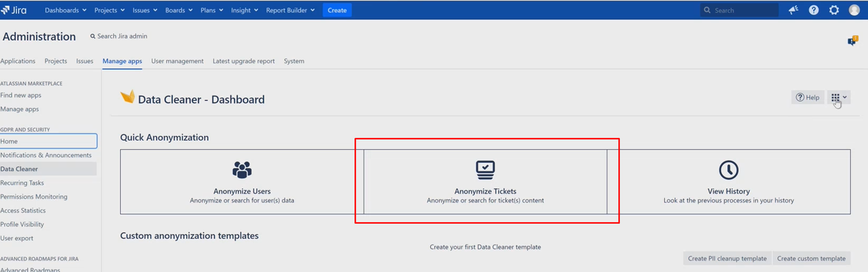Open the help question mark icon in the header
Screen dimensions: 868x272
click(814, 10)
